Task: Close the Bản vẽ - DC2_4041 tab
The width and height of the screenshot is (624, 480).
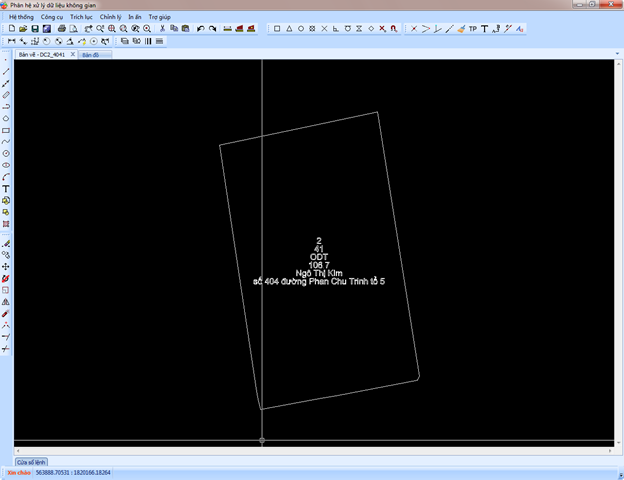Action: 72,55
